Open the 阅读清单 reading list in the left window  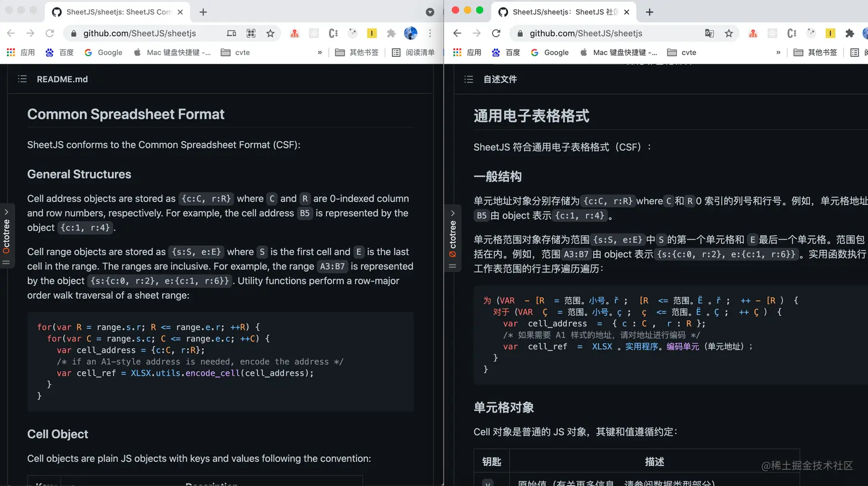tap(413, 52)
